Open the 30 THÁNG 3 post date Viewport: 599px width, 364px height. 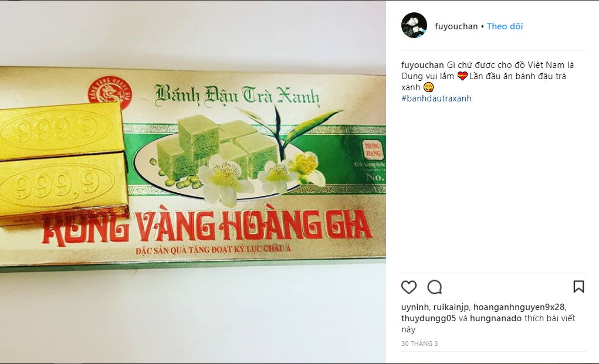419,343
